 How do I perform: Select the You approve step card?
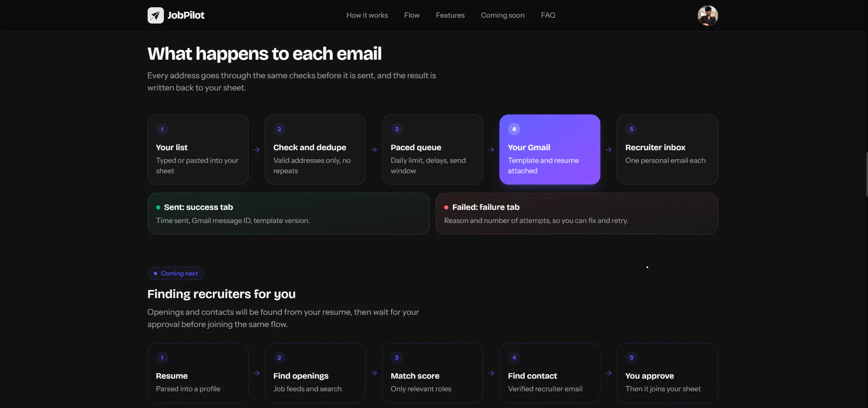pyautogui.click(x=667, y=373)
